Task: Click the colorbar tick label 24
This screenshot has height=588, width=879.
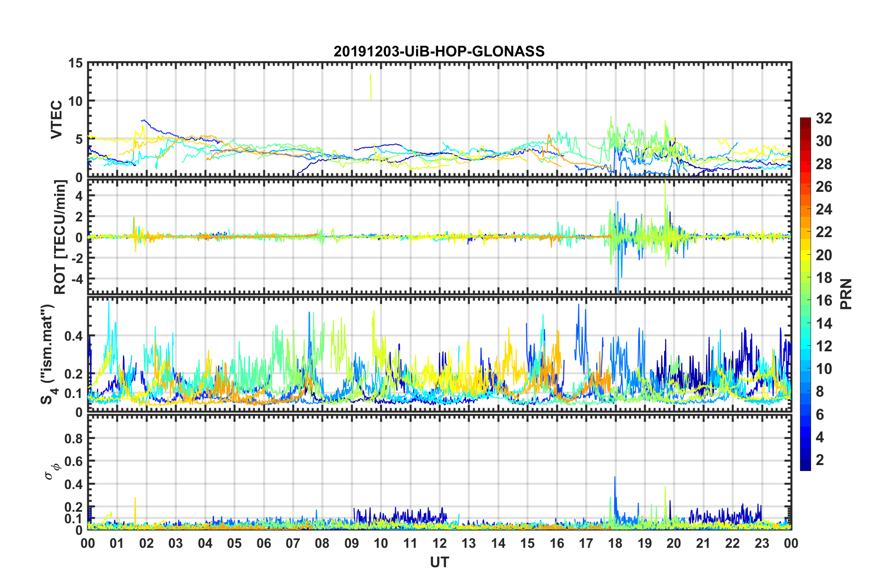Action: 824,209
